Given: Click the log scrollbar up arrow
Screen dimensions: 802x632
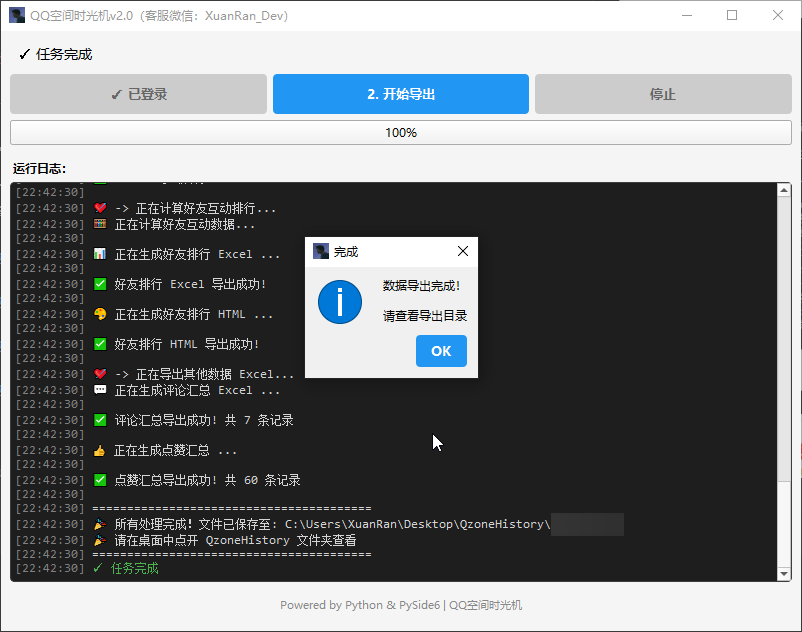Looking at the screenshot, I should click(784, 190).
